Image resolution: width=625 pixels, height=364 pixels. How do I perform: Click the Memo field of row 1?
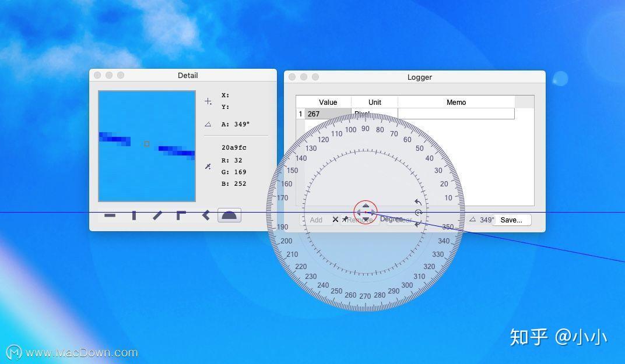(456, 114)
